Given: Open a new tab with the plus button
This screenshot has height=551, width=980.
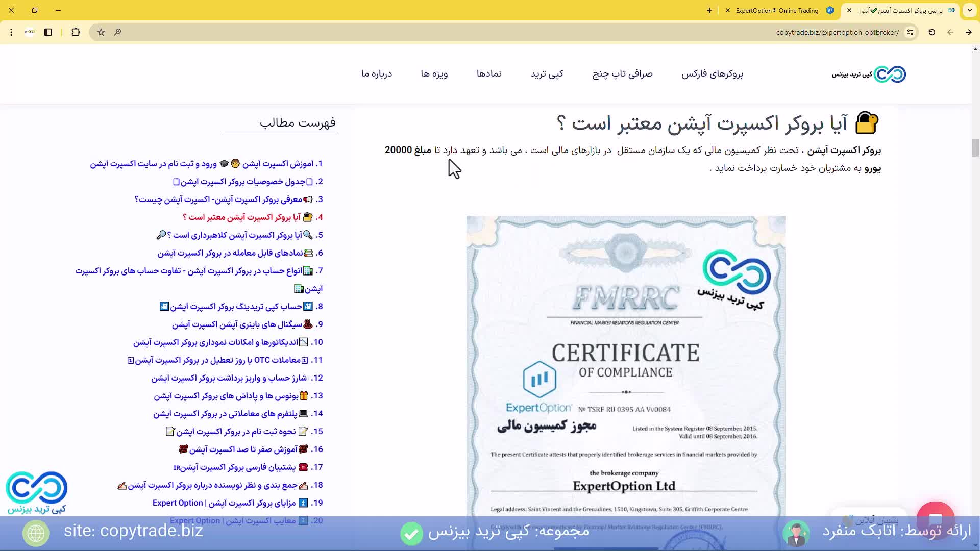Looking at the screenshot, I should pos(709,10).
